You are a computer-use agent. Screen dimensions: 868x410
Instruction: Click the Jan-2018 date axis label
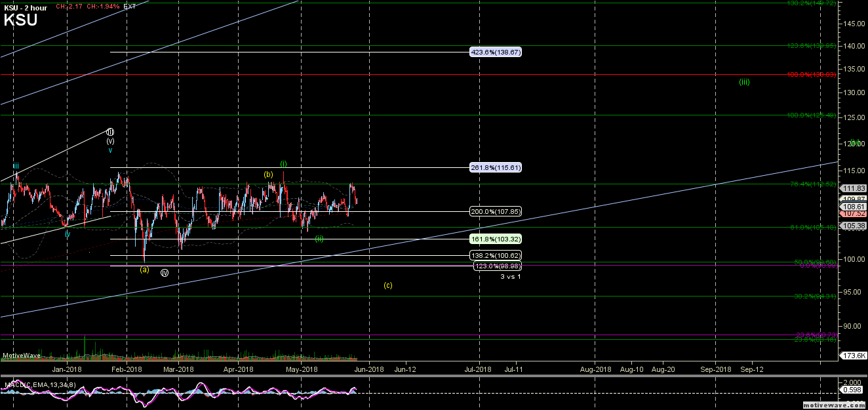click(68, 369)
